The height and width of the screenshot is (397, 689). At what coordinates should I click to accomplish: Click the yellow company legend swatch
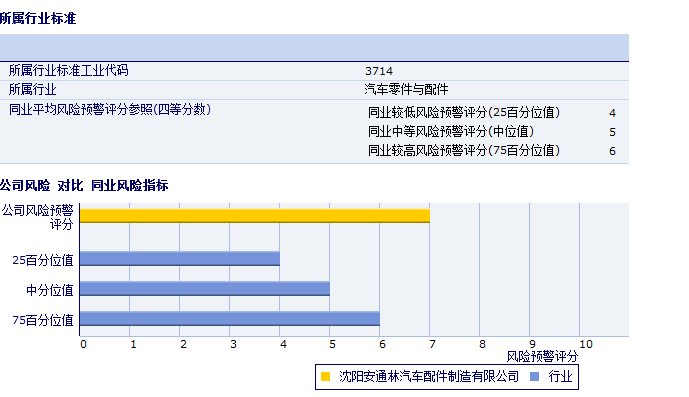tap(326, 376)
